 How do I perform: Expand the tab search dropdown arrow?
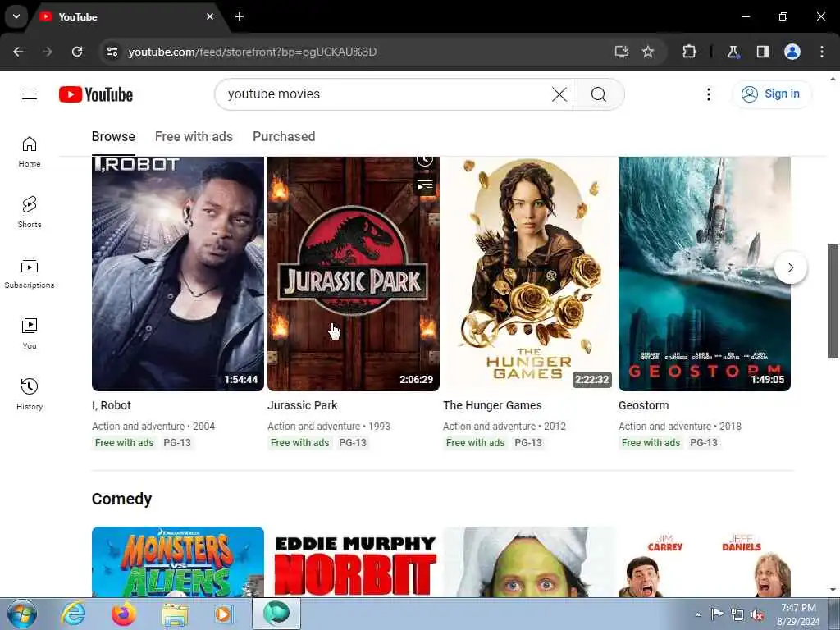(16, 16)
